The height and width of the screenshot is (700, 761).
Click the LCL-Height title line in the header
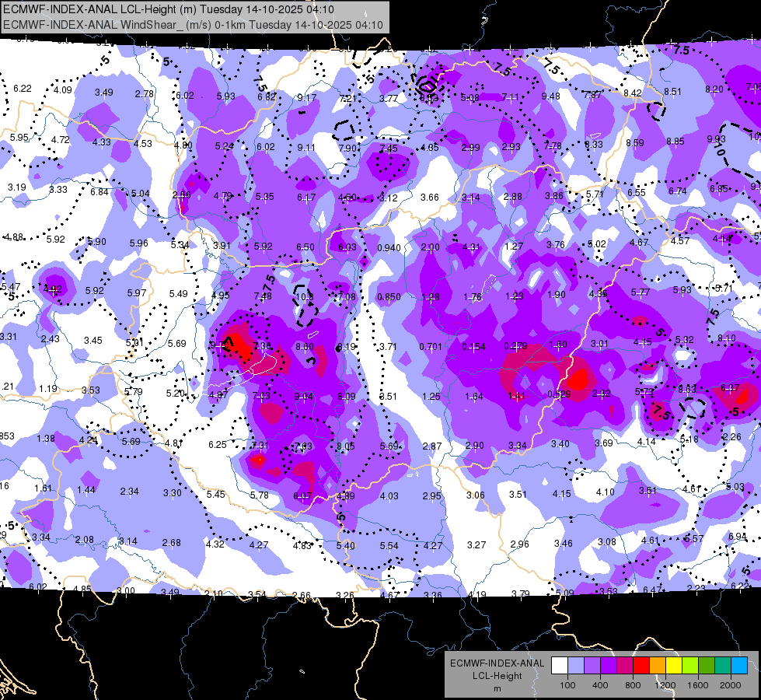click(x=169, y=9)
